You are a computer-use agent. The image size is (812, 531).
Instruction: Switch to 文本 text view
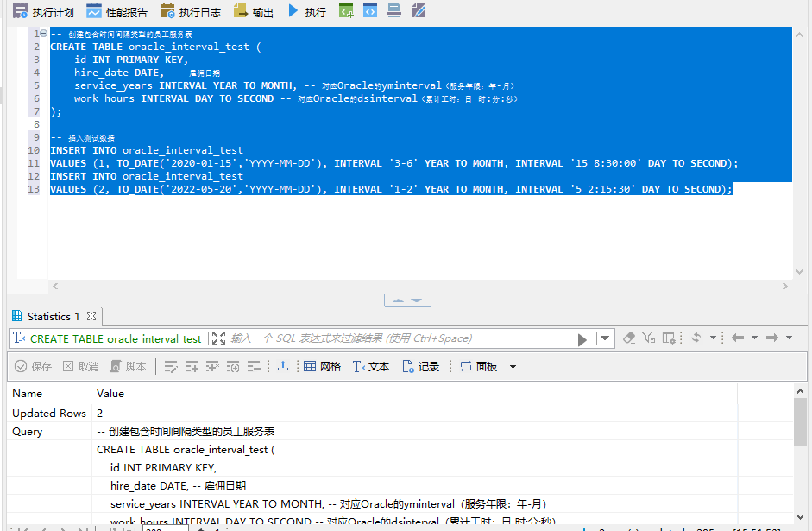click(371, 366)
